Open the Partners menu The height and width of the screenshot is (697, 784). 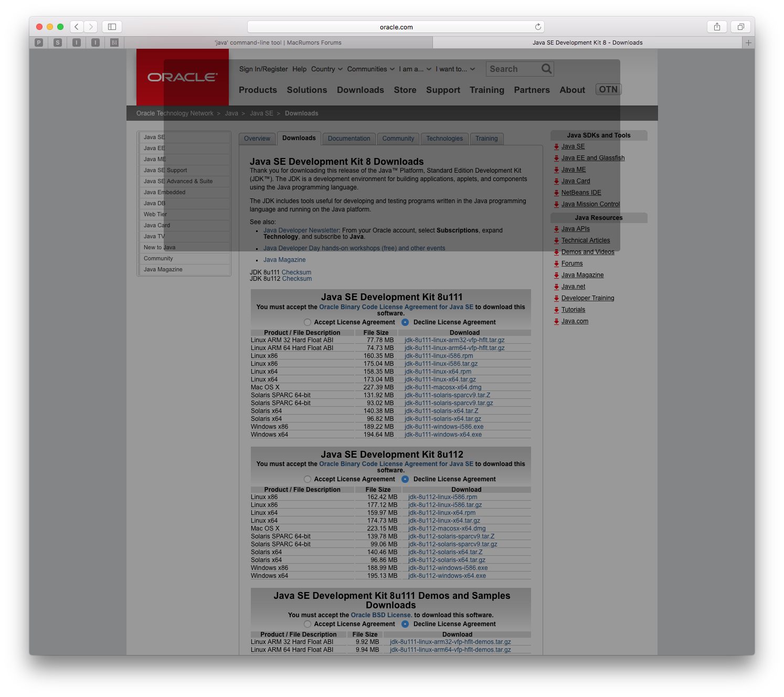532,90
